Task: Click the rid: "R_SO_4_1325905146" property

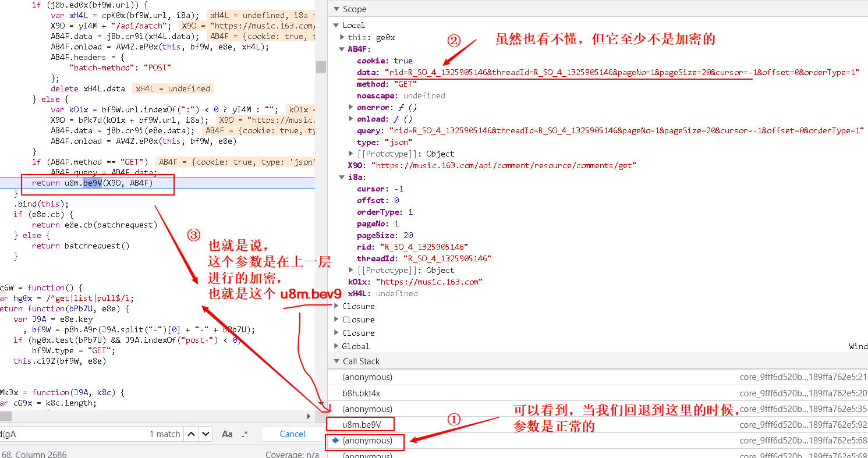Action: (x=412, y=247)
